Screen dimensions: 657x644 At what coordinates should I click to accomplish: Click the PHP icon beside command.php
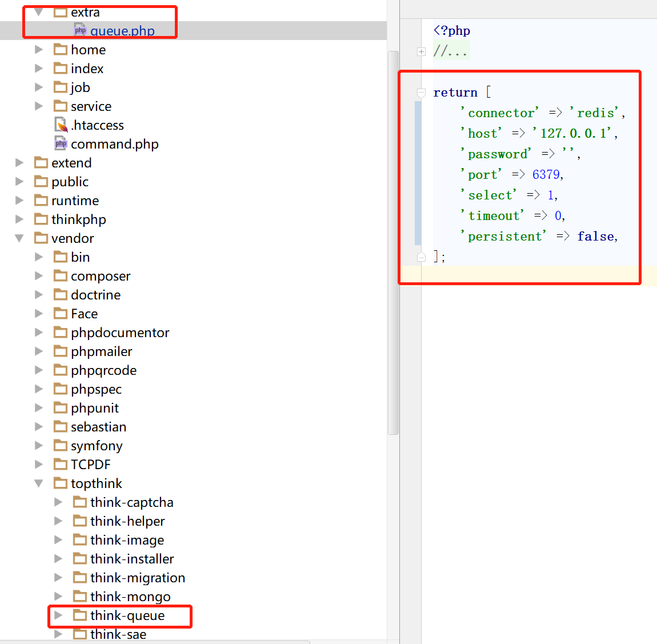click(61, 144)
